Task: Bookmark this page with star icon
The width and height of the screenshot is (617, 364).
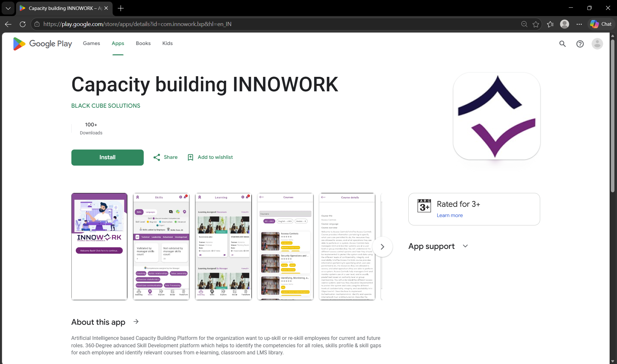Action: tap(536, 24)
